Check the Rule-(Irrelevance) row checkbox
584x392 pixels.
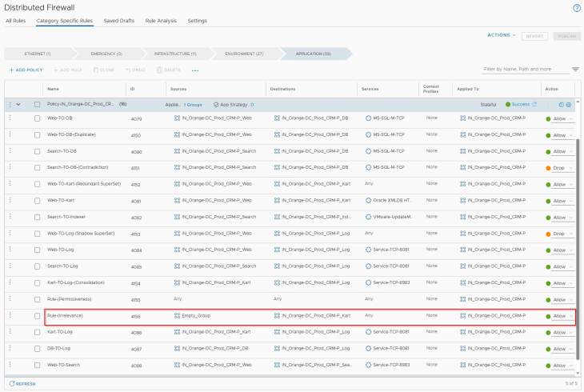pos(37,316)
